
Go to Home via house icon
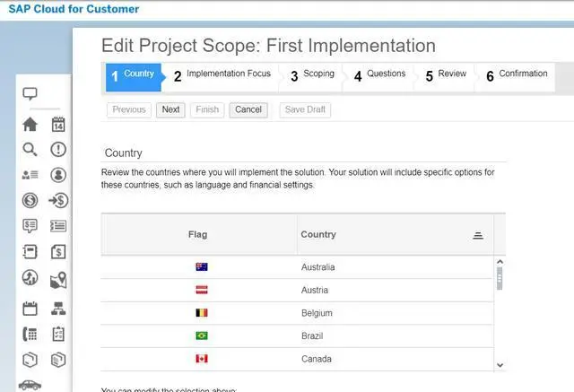(30, 125)
